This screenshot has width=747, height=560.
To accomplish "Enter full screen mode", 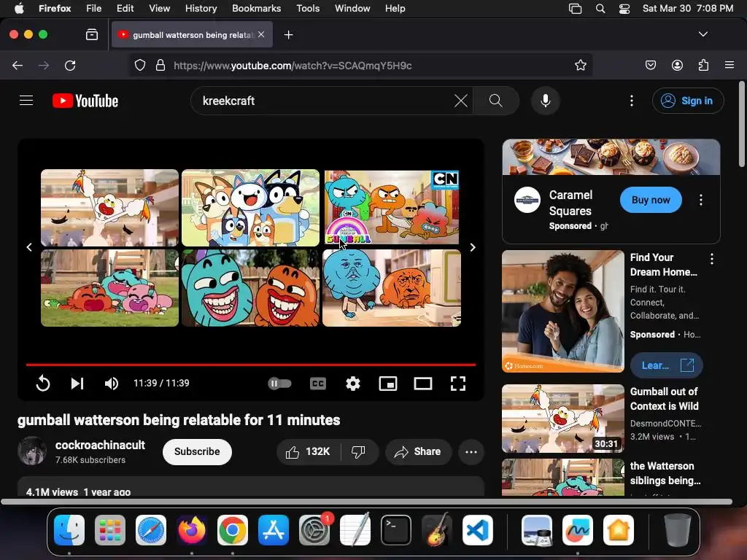I will click(458, 384).
